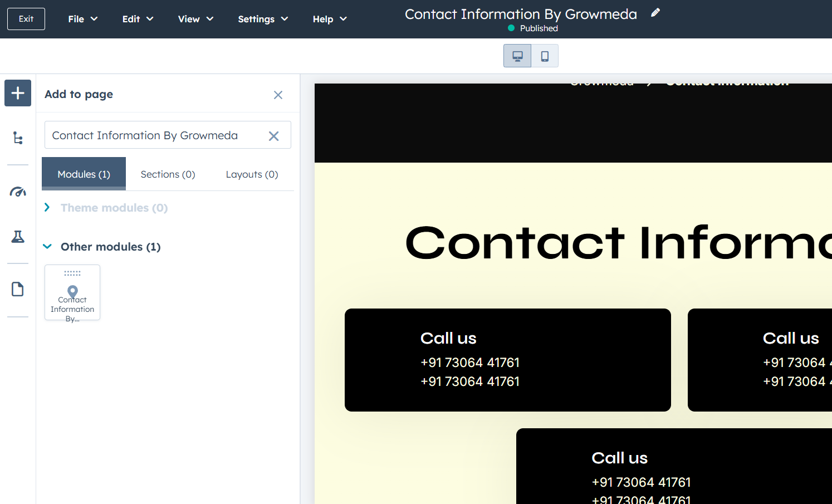Clear the module search field text
This screenshot has width=832, height=504.
[273, 136]
